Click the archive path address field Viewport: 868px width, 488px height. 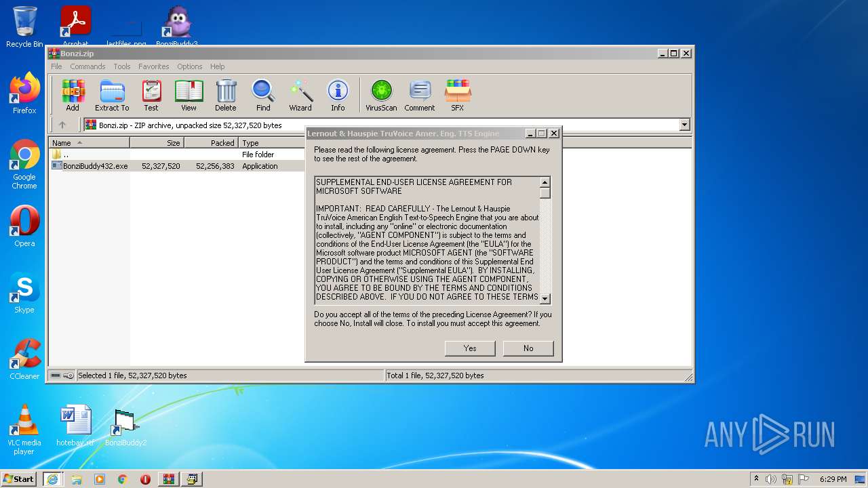coord(381,125)
